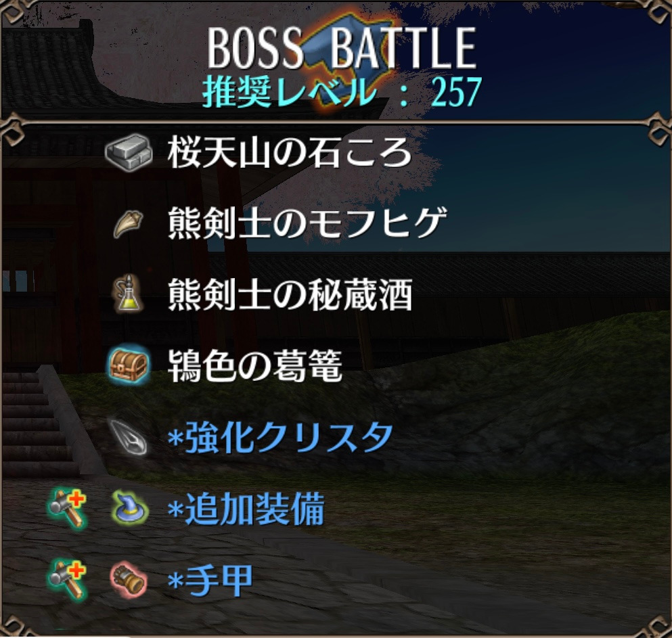Click the stone ingot icon
Image resolution: width=672 pixels, height=638 pixels.
(129, 153)
